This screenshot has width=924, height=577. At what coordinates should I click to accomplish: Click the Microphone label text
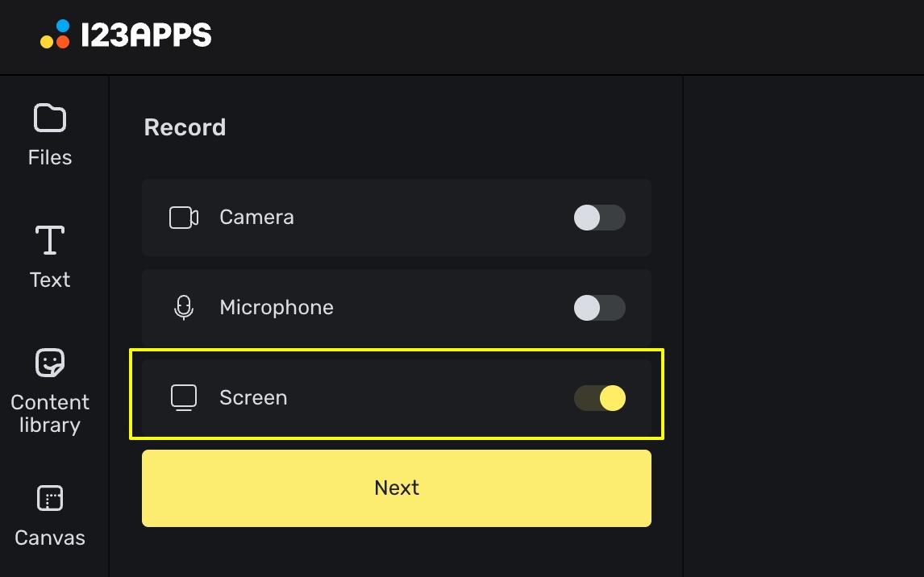pos(277,307)
